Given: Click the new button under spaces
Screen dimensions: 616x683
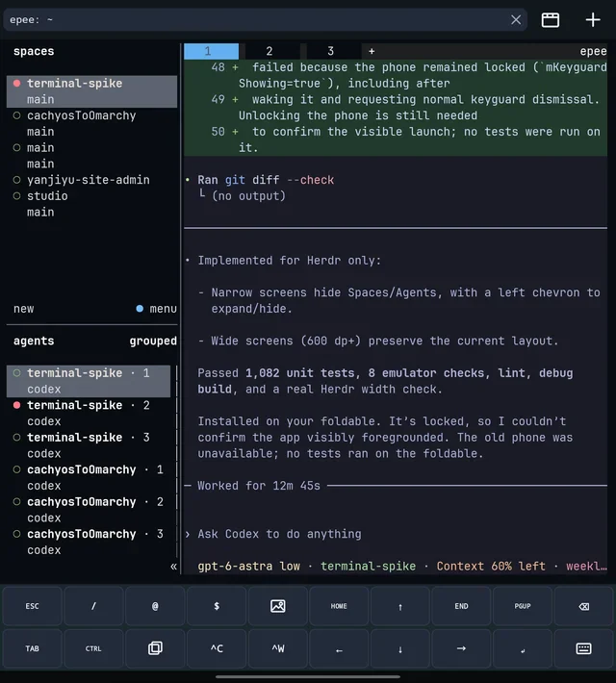Looking at the screenshot, I should [x=23, y=309].
